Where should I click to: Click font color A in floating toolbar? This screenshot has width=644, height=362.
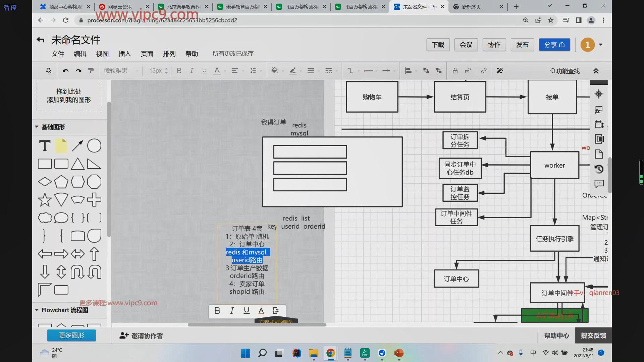click(x=261, y=311)
